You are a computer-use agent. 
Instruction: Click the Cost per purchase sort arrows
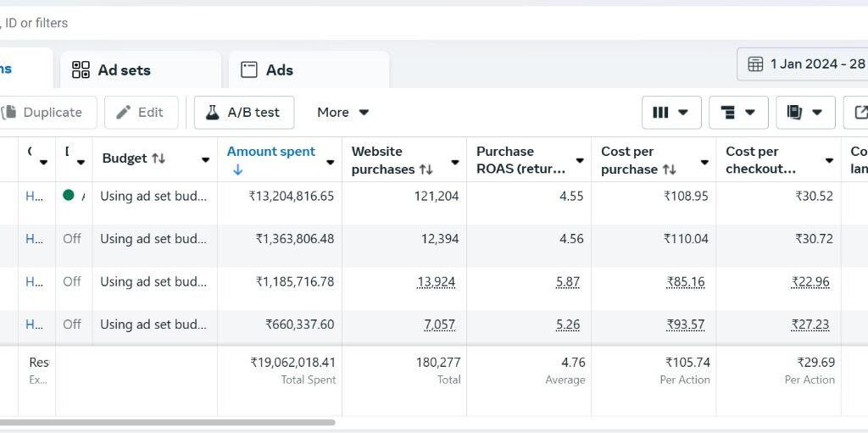click(670, 169)
